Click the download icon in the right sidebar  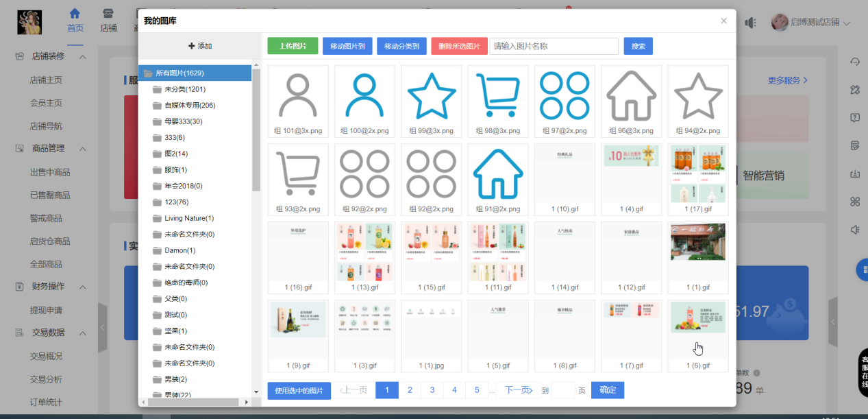[854, 173]
